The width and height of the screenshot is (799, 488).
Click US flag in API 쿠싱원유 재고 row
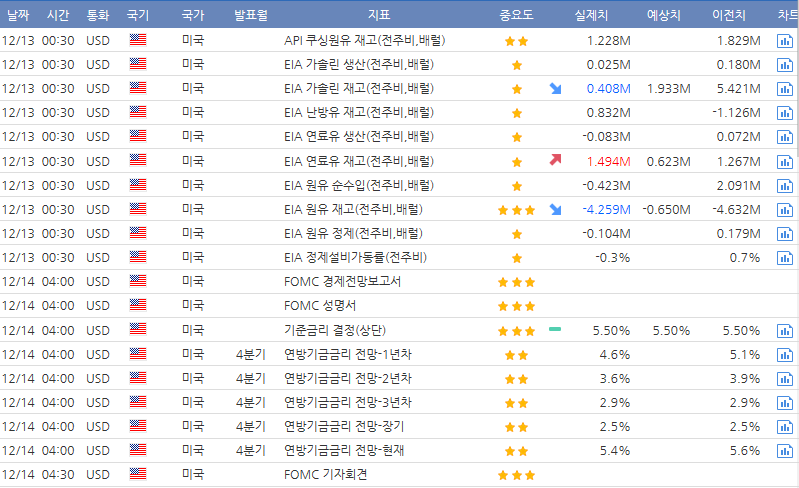[138, 40]
